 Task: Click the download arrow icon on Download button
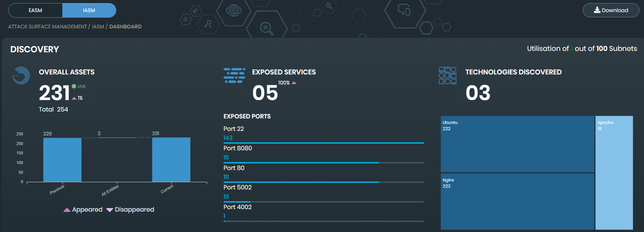click(x=597, y=10)
